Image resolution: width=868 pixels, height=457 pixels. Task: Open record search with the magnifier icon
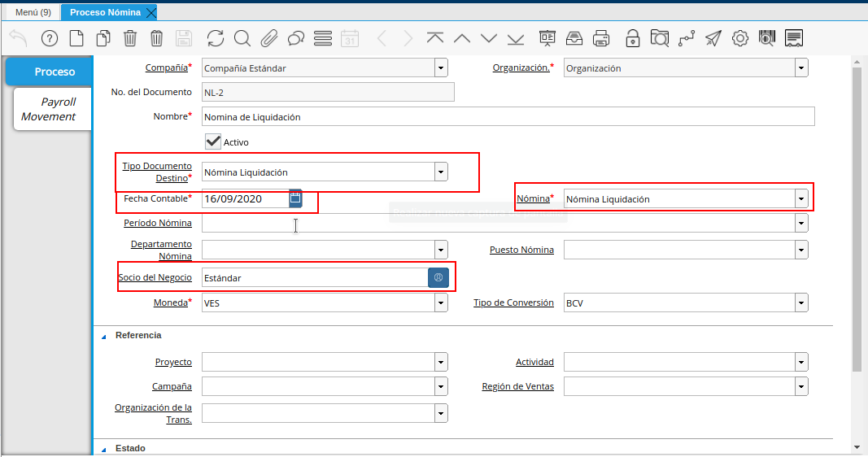242,38
